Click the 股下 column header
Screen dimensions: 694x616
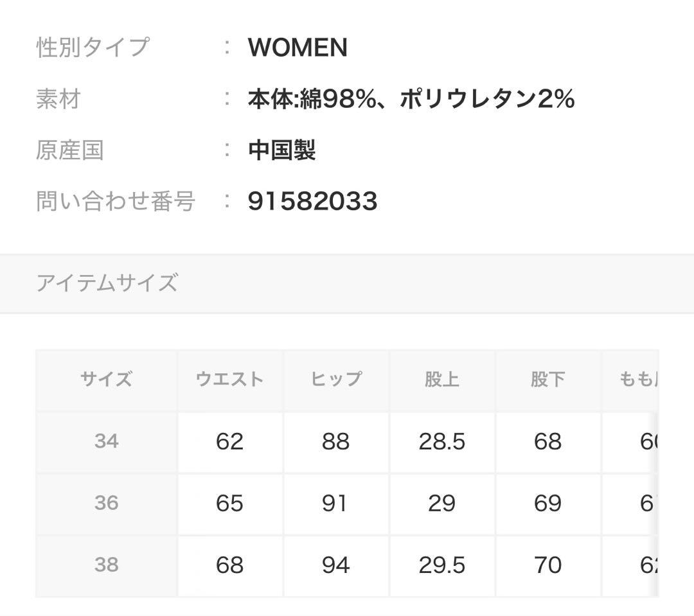click(547, 379)
